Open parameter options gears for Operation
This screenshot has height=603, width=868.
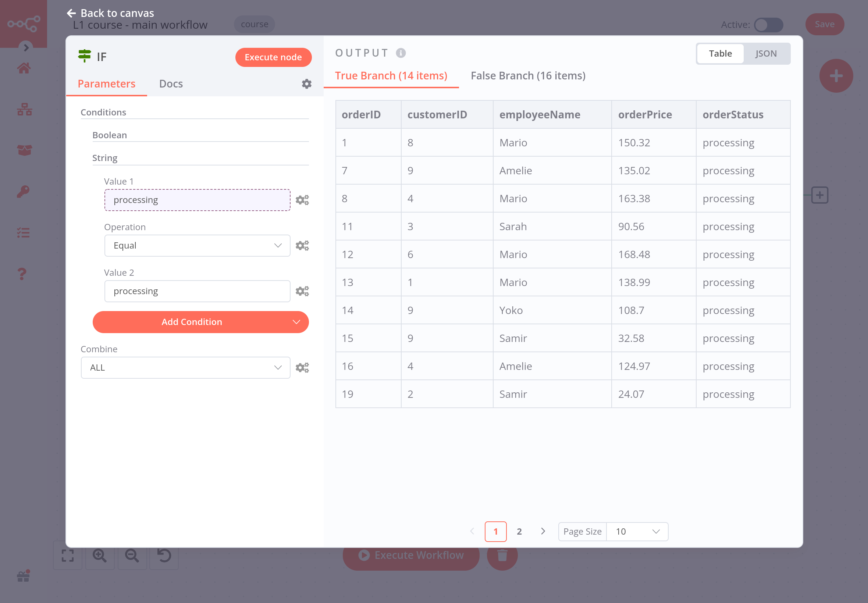click(x=302, y=246)
